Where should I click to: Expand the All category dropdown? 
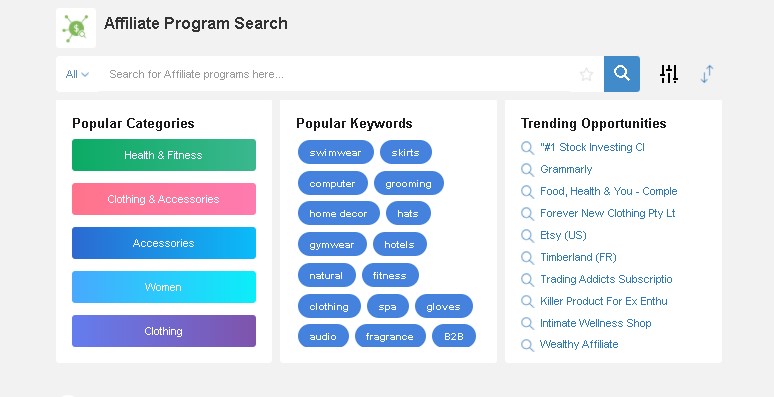(77, 74)
